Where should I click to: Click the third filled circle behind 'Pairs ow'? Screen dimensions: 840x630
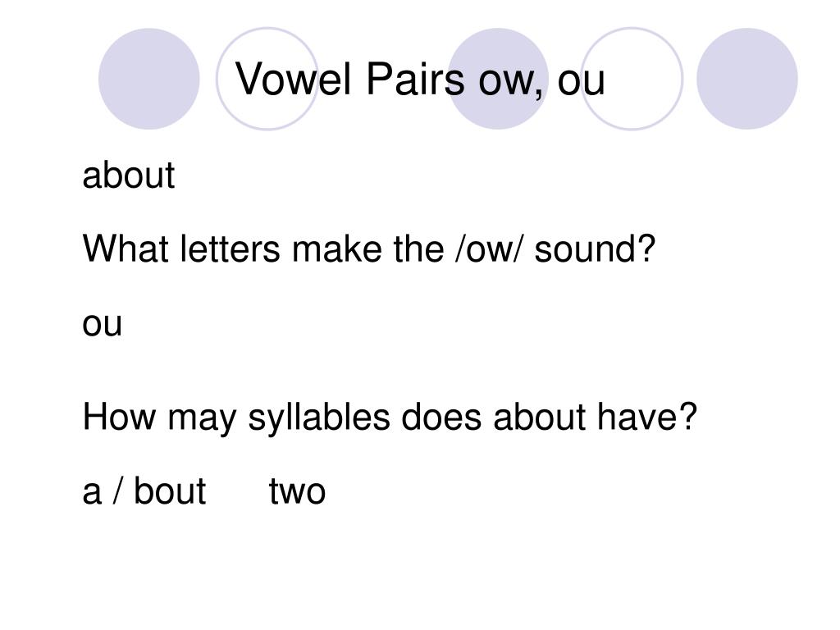[498, 79]
